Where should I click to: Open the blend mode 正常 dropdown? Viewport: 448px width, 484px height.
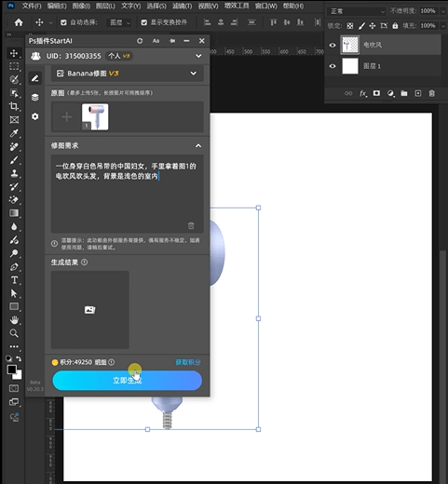(x=357, y=11)
